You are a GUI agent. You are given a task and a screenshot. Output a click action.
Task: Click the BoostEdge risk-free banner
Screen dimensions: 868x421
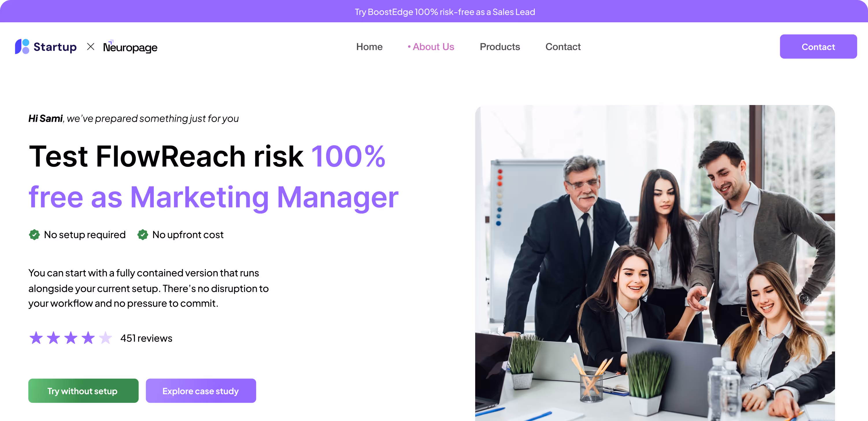[434, 12]
